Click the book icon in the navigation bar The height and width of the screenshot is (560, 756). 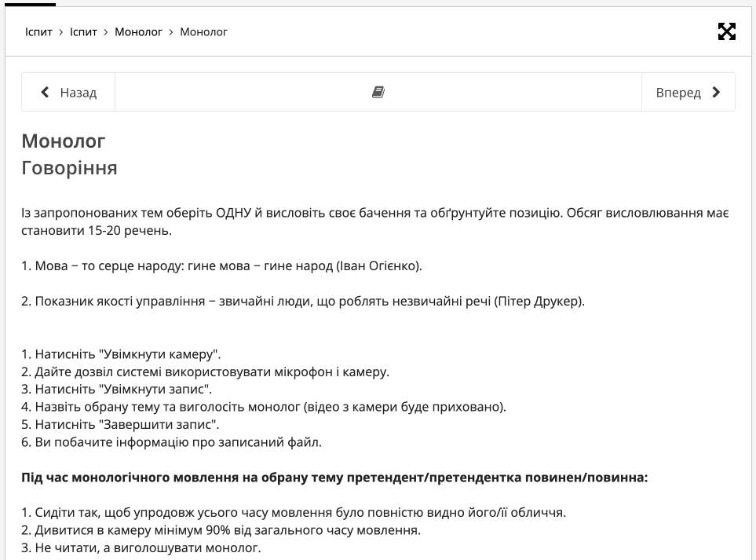tap(378, 93)
